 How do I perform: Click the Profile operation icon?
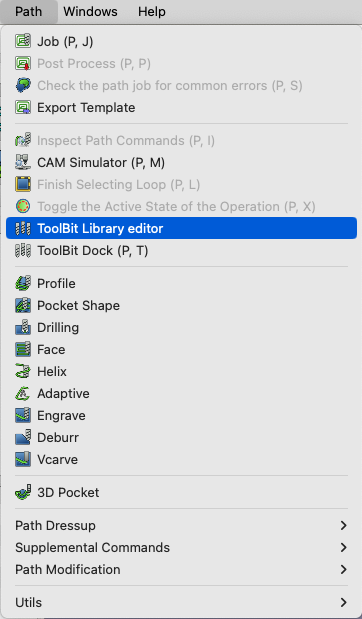pyautogui.click(x=23, y=283)
